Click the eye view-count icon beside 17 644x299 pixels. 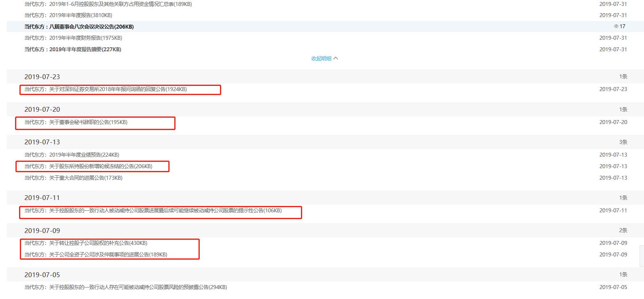(616, 27)
